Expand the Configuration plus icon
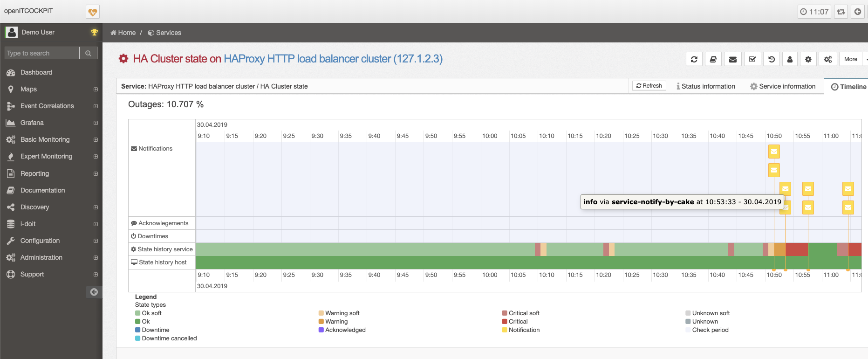This screenshot has height=359, width=868. [96, 241]
